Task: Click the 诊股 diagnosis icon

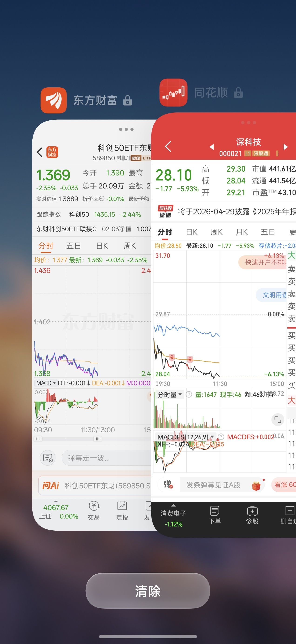Action: 252,515
